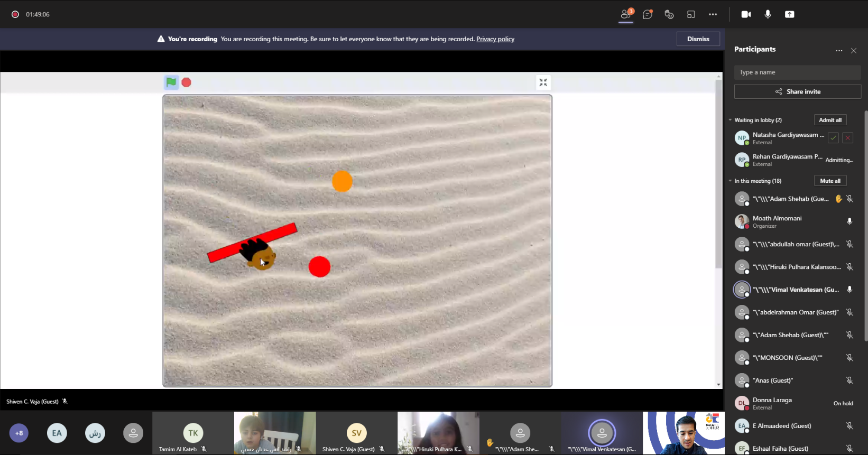Select Adam Shehab tile with raised hand
The height and width of the screenshot is (455, 868).
pyautogui.click(x=520, y=433)
